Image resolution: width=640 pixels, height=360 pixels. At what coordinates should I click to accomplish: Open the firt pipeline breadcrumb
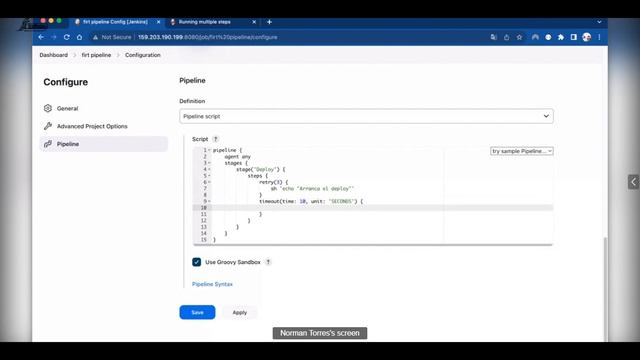(x=96, y=55)
